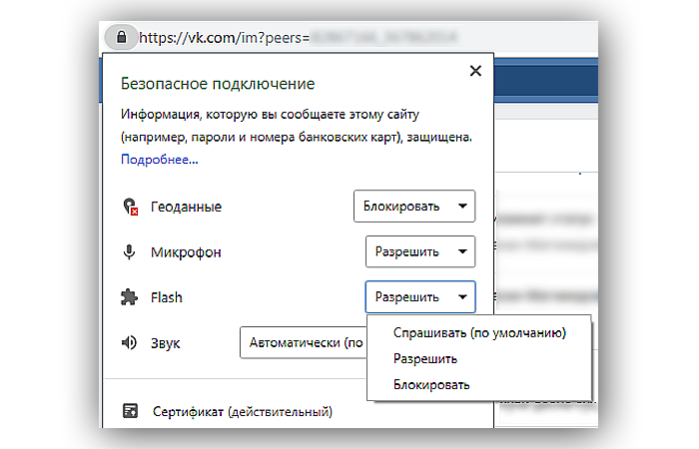The height and width of the screenshot is (449, 699).
Task: Select Спрашивать (по умолчанию) option
Action: click(479, 333)
